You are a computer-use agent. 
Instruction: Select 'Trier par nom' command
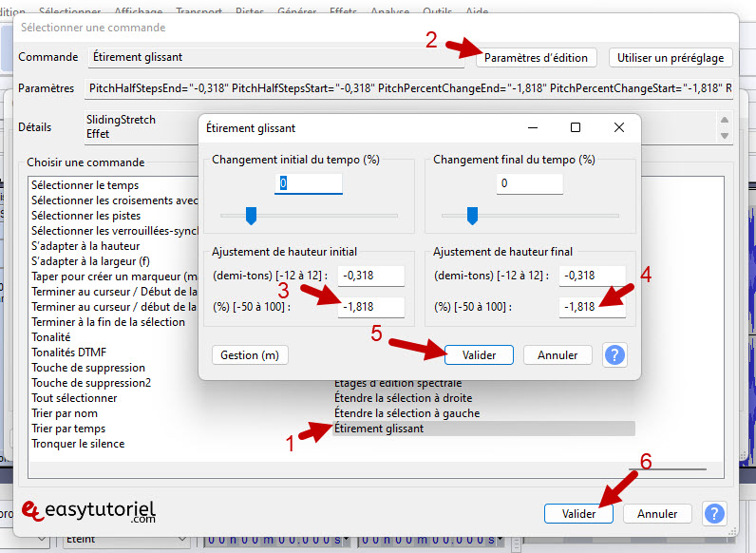(65, 413)
